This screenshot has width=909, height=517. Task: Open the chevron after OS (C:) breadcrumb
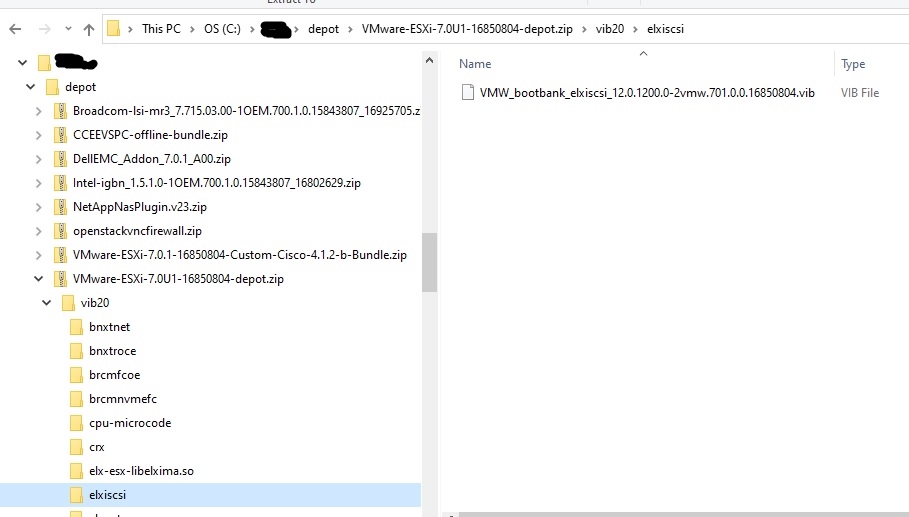point(252,29)
